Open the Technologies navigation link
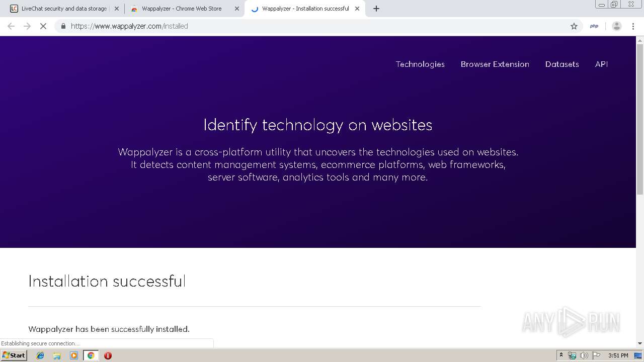The image size is (644, 362). 420,64
